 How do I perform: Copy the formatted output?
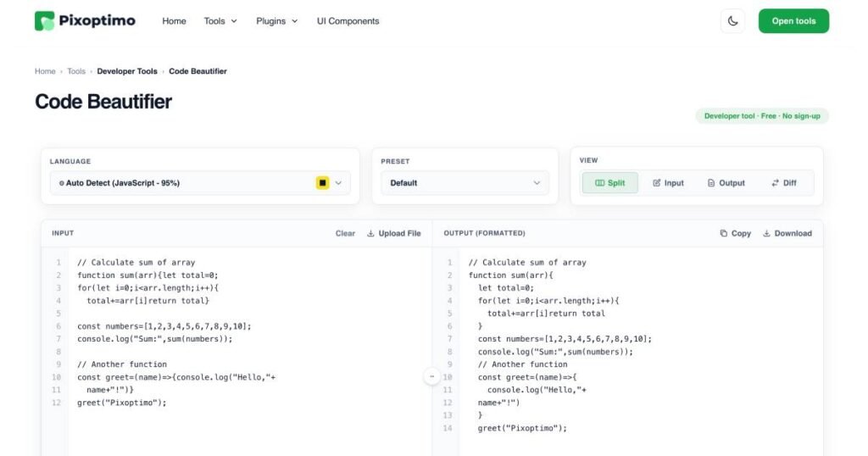point(735,234)
